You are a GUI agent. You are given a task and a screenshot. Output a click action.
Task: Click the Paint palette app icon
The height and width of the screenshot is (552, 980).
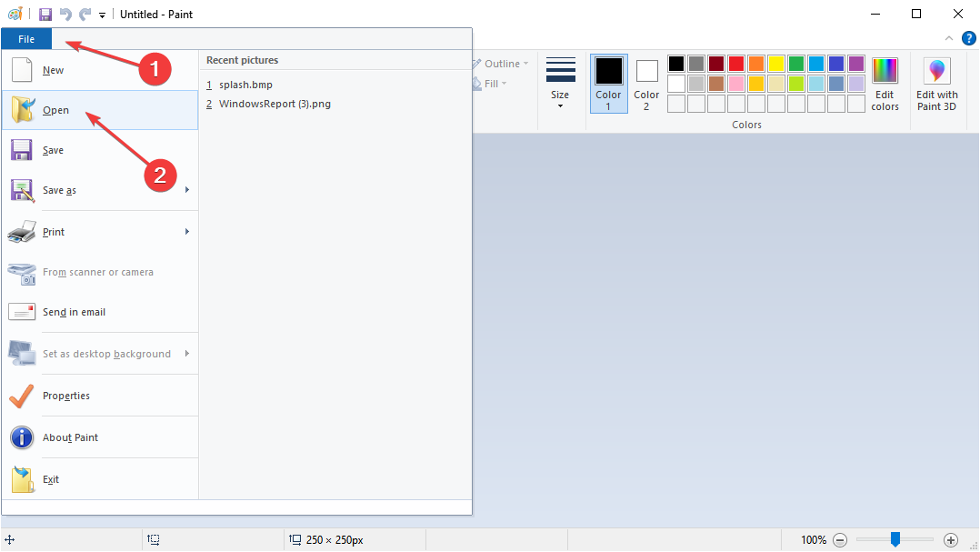15,14
